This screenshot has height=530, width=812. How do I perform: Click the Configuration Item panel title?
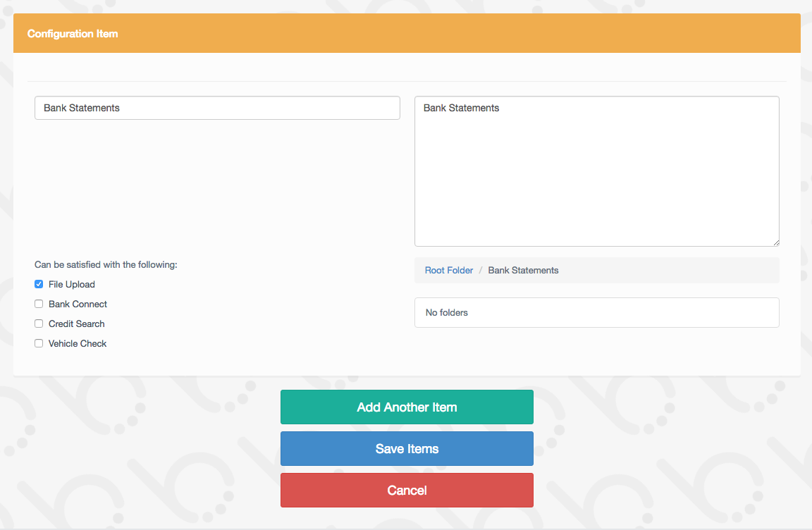pyautogui.click(x=73, y=34)
